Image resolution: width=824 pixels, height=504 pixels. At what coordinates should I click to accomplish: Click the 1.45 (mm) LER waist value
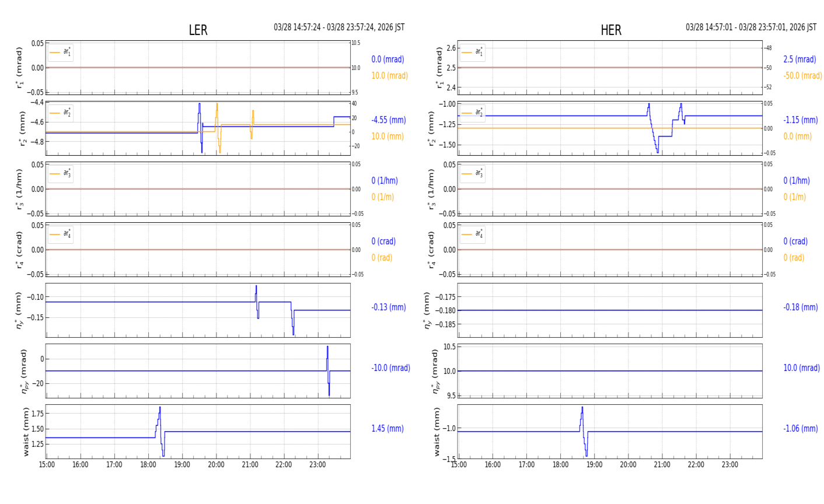387,429
